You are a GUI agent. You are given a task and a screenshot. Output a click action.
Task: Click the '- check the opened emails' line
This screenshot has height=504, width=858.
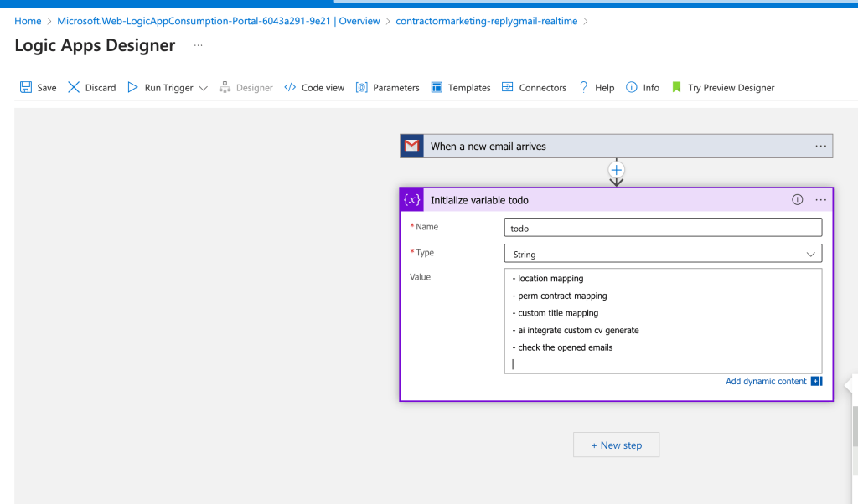click(x=562, y=347)
